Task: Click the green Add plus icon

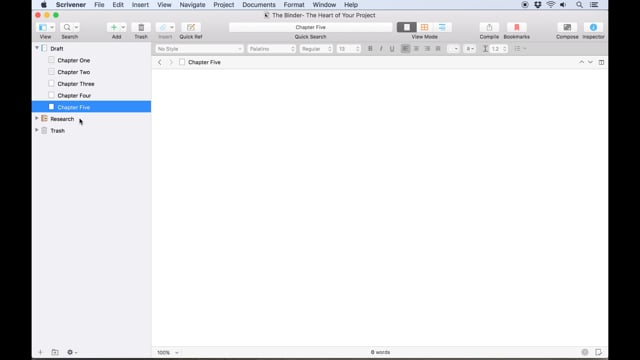Action: tap(114, 27)
